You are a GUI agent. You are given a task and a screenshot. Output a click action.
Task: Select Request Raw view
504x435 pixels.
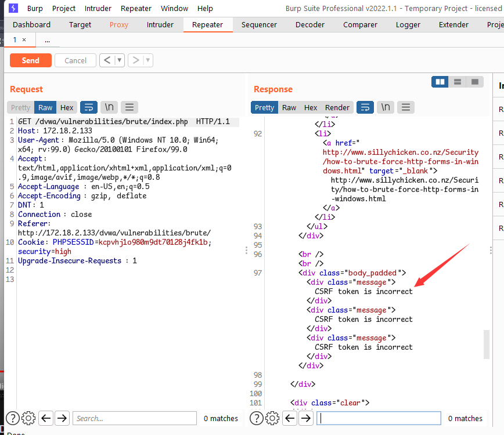pos(45,107)
